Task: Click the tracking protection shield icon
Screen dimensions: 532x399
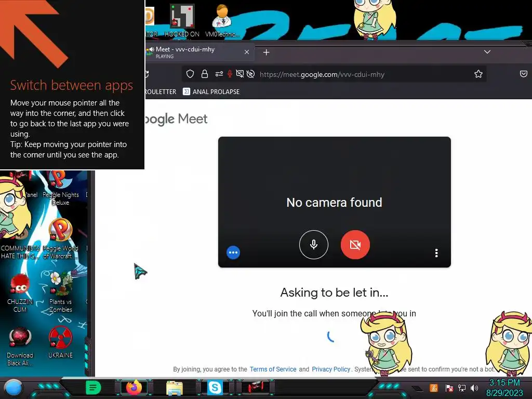Action: point(190,74)
